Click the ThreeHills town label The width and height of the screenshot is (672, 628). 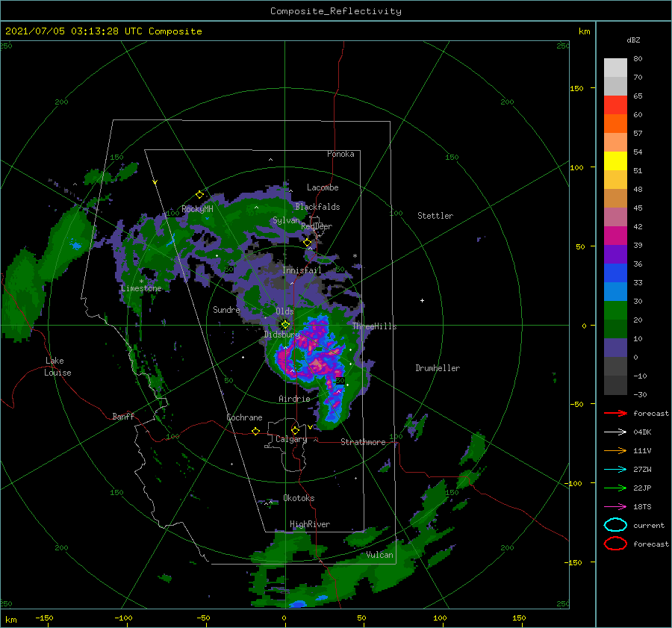(375, 326)
